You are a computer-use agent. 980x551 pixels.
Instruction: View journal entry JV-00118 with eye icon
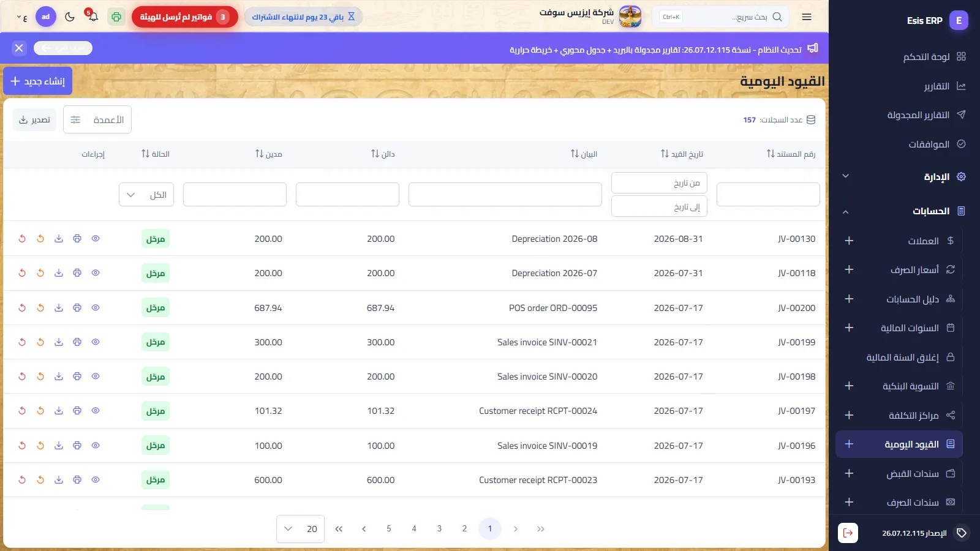96,273
